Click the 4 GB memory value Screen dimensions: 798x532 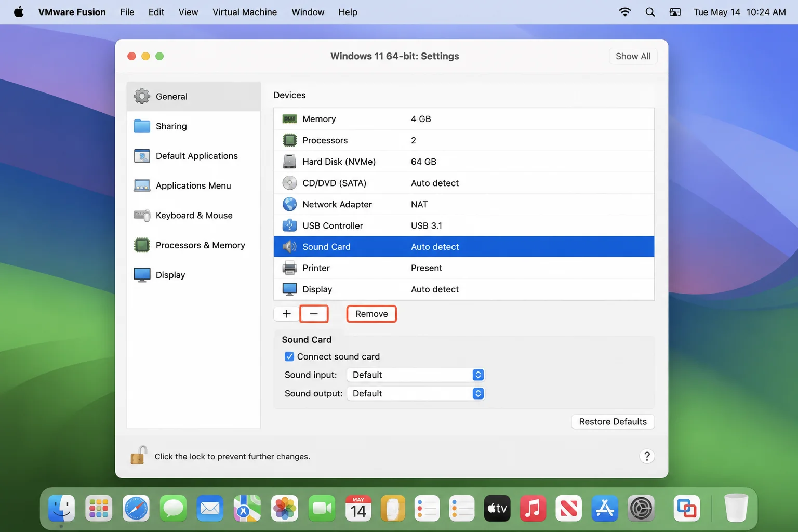(x=421, y=119)
